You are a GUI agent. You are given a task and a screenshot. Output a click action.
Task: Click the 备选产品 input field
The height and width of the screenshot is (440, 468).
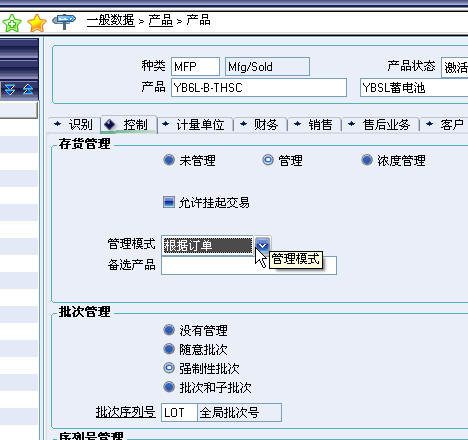point(249,265)
